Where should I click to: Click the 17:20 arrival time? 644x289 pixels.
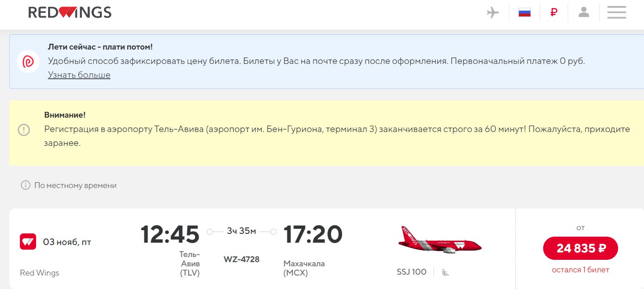point(313,234)
